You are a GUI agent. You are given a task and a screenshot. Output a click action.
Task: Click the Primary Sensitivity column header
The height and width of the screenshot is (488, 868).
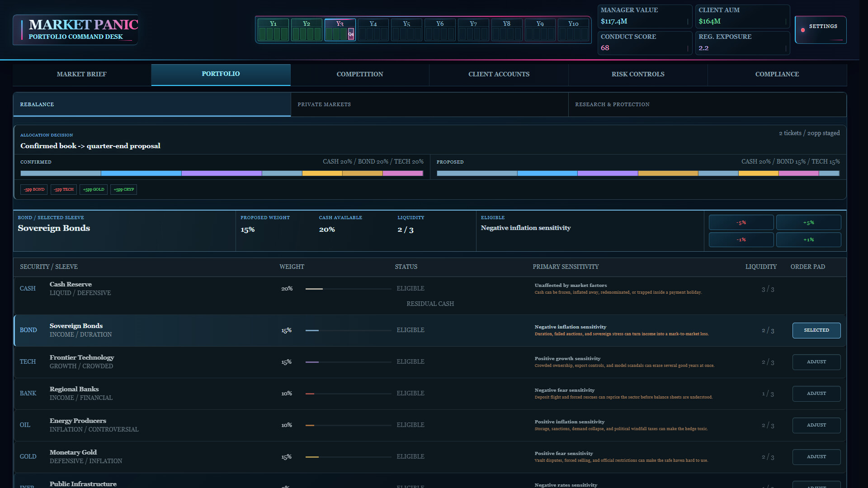point(566,267)
